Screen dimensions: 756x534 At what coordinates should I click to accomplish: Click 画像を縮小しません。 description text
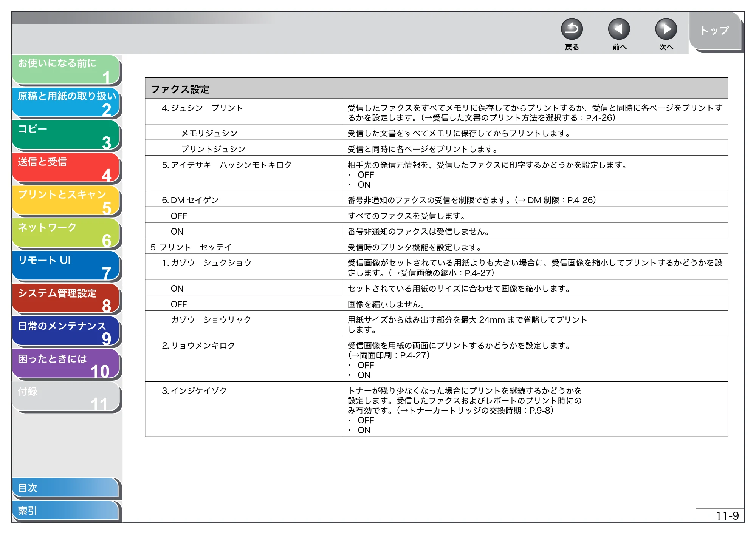pos(386,304)
